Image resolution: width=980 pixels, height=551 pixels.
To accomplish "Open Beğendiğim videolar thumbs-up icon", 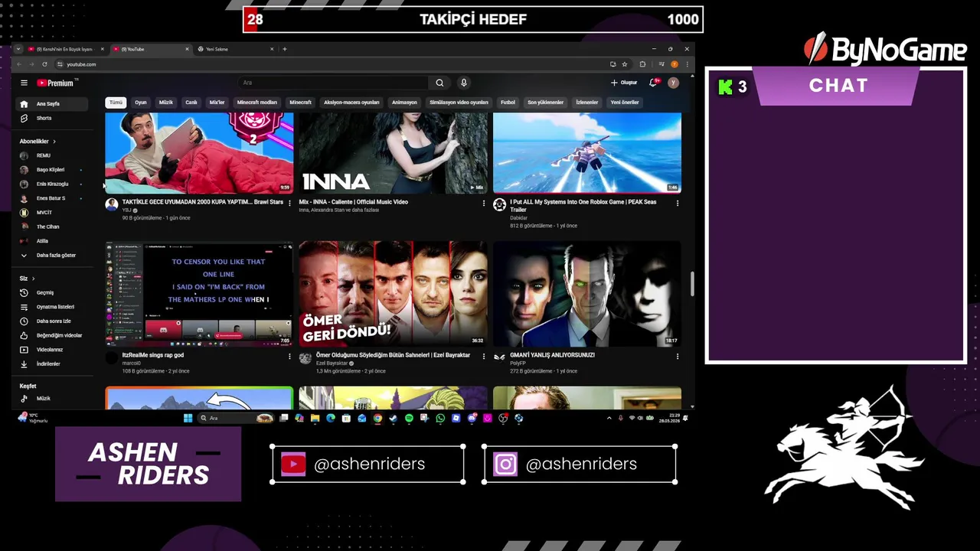I will coord(24,335).
